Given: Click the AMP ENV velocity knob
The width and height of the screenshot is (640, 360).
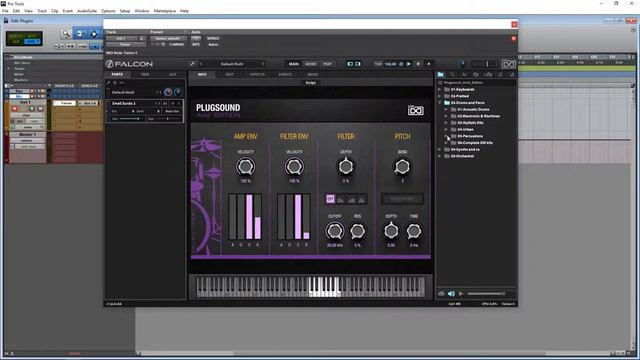Looking at the screenshot, I should pyautogui.click(x=245, y=167).
